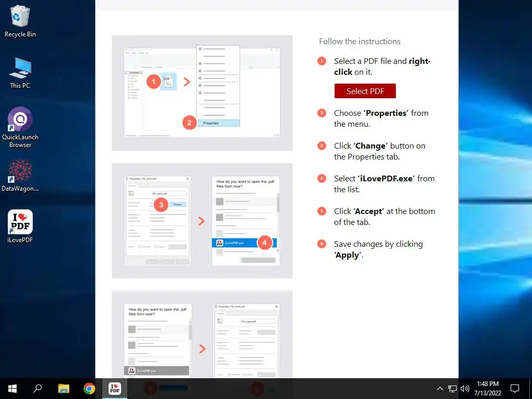Click the third illustration at the bottom
The height and width of the screenshot is (399, 532).
pyautogui.click(x=202, y=335)
